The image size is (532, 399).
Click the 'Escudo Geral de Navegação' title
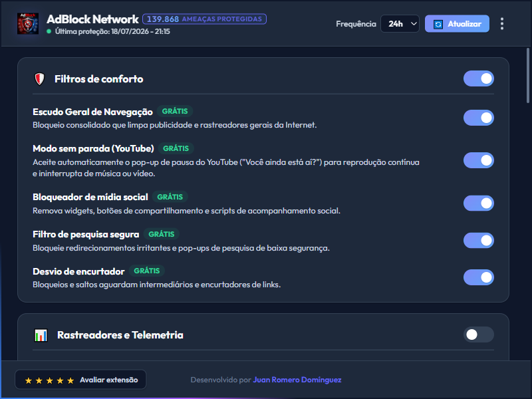[92, 112]
